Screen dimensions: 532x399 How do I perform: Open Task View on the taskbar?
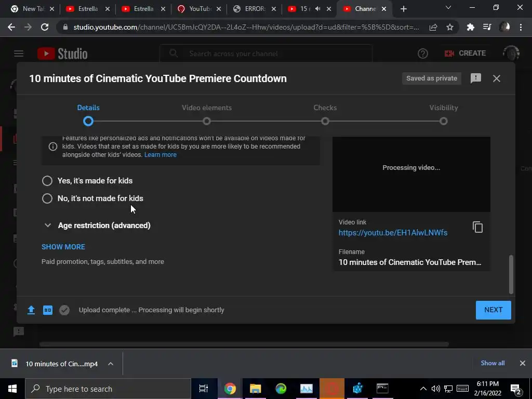[204, 389]
